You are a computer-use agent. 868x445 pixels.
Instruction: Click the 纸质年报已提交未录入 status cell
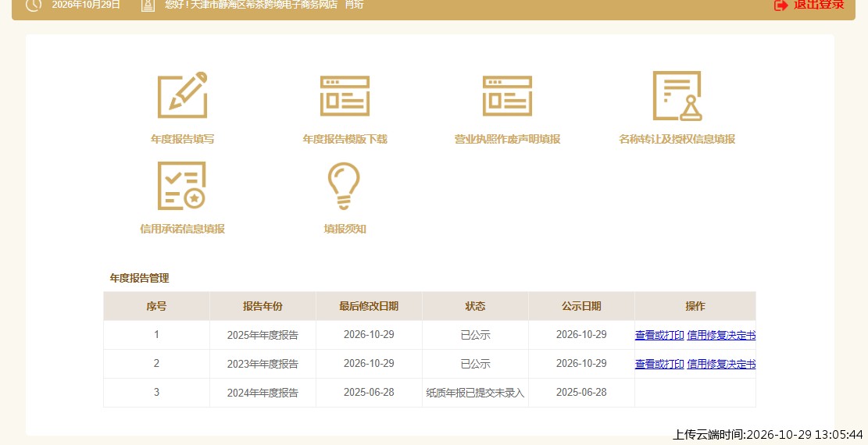click(476, 393)
